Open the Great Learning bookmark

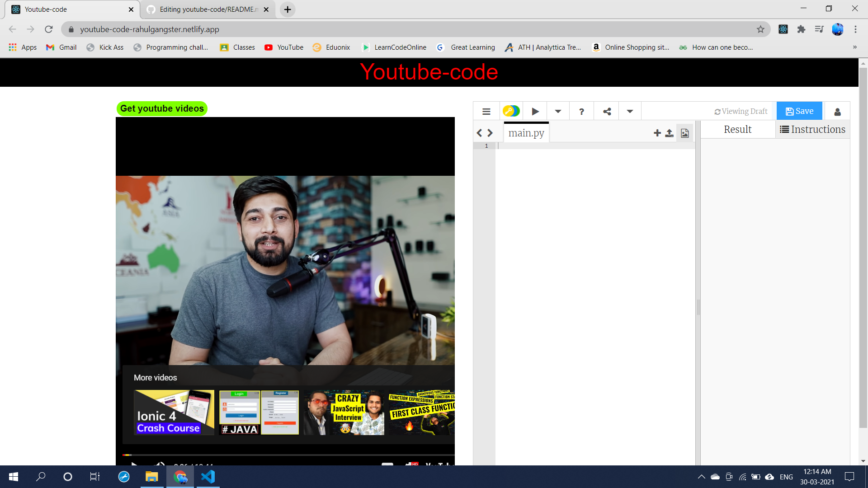click(x=466, y=47)
